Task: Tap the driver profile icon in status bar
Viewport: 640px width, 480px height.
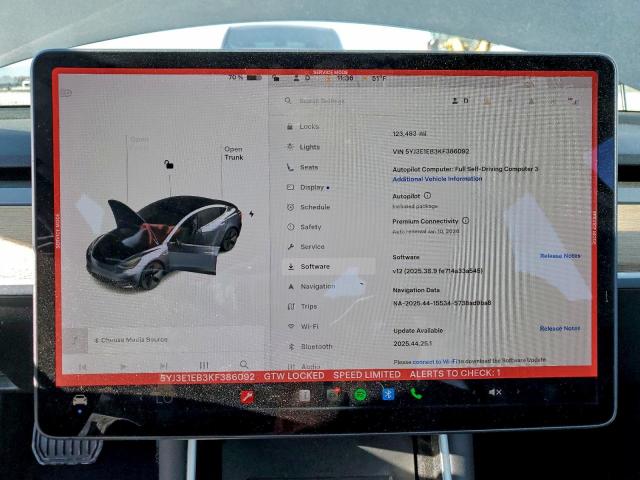Action: [297, 78]
